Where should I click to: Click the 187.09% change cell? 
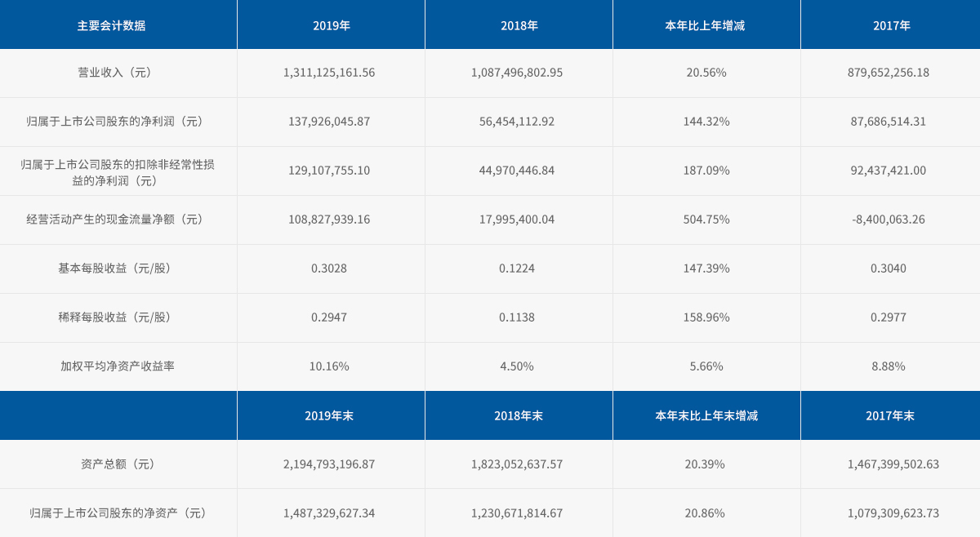706,171
